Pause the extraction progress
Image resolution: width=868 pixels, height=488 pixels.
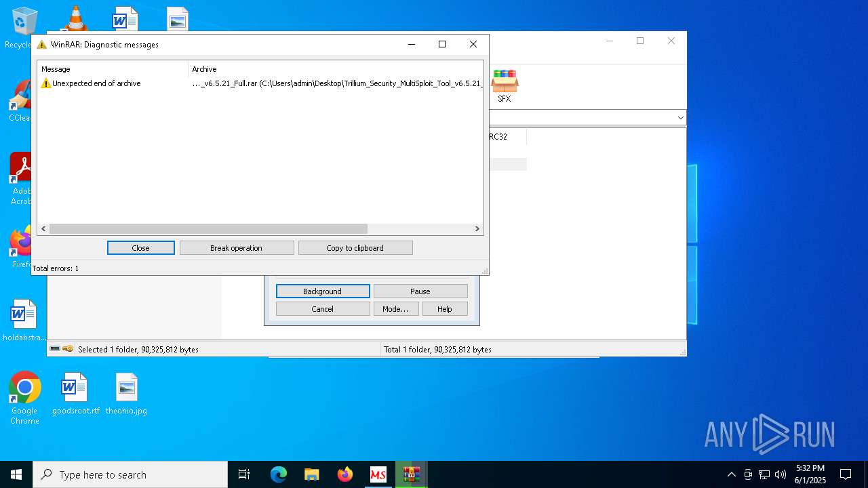click(x=420, y=291)
